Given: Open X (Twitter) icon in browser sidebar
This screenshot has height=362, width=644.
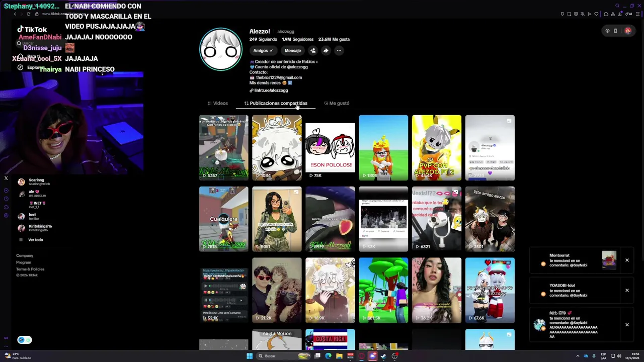Looking at the screenshot, I should [6, 178].
